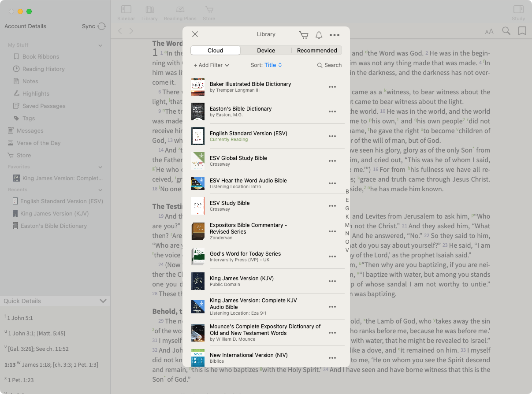Toggle the Sidebar toolbar button
The image size is (532, 394).
click(126, 13)
